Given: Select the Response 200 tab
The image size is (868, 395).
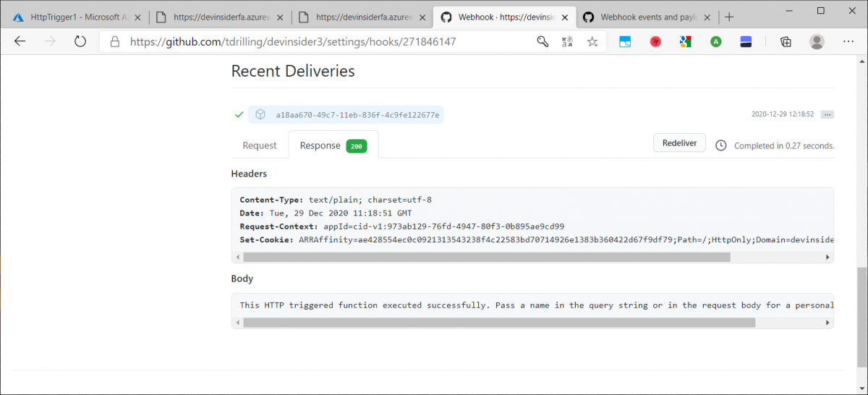Looking at the screenshot, I should point(333,145).
